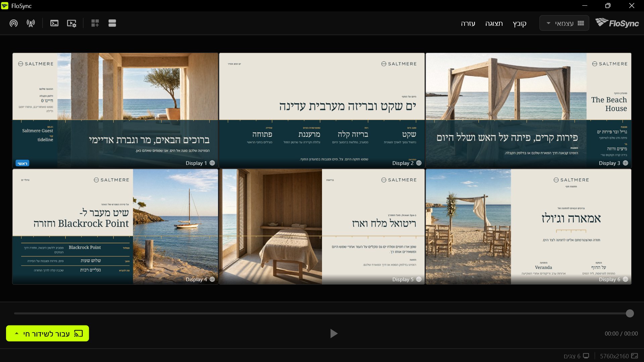Open the קובץ menu
Viewport: 644px width, 362px height.
pos(520,23)
